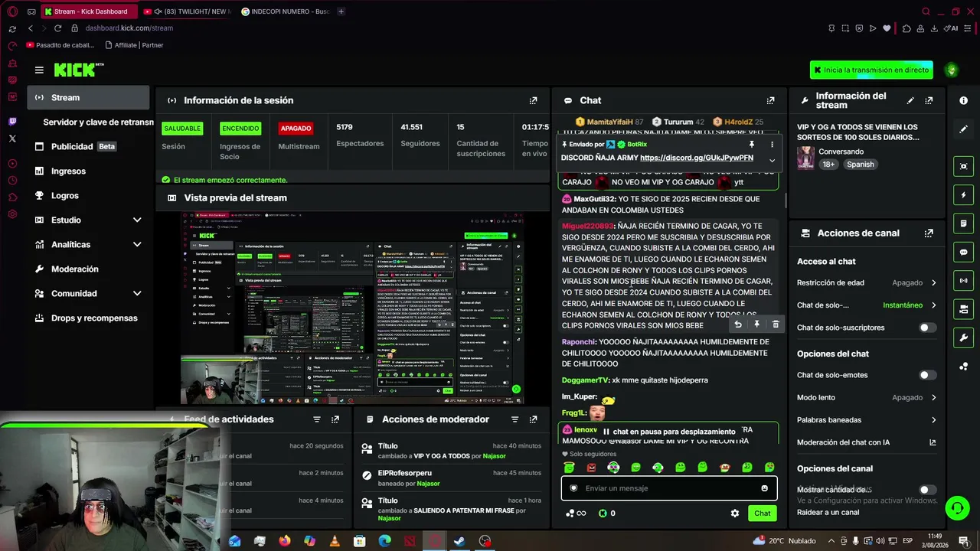
Task: Open Palabras baneadas settings
Action: (x=867, y=420)
